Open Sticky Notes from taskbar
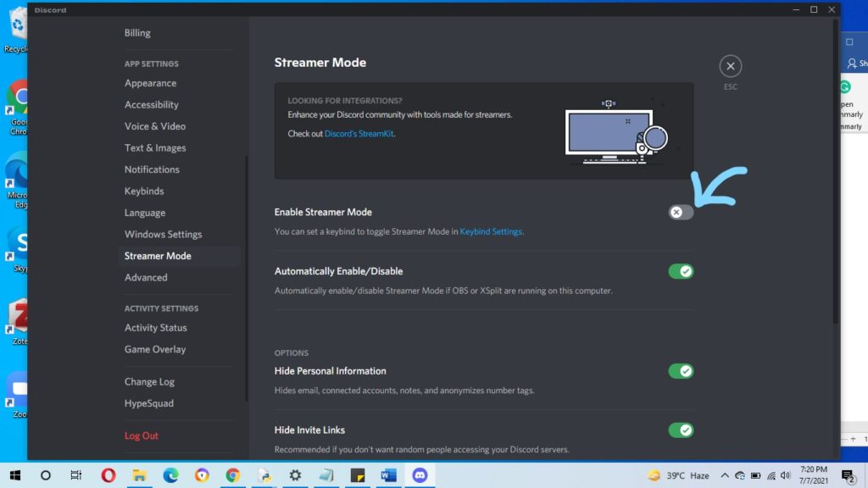Screen dimensions: 868x488 358,475
